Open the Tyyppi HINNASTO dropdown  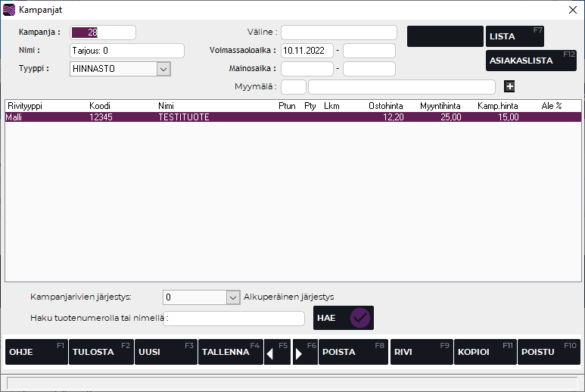coord(163,69)
